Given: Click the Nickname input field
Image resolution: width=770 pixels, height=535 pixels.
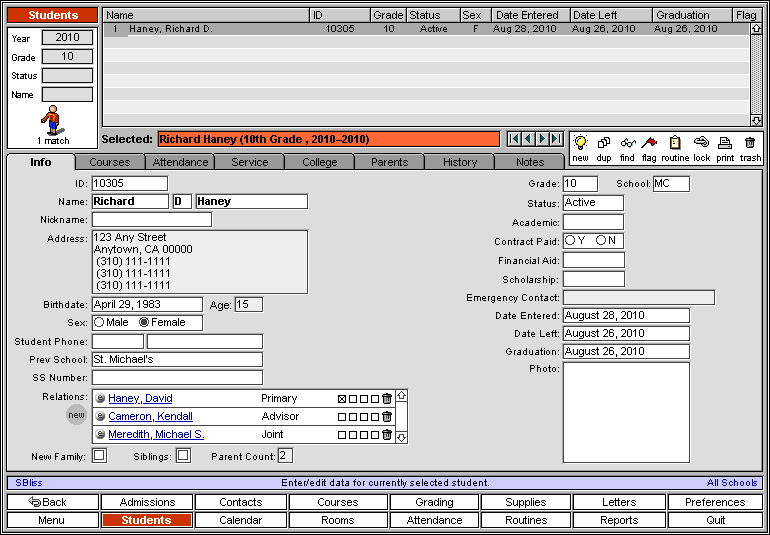Looking at the screenshot, I should pos(152,220).
